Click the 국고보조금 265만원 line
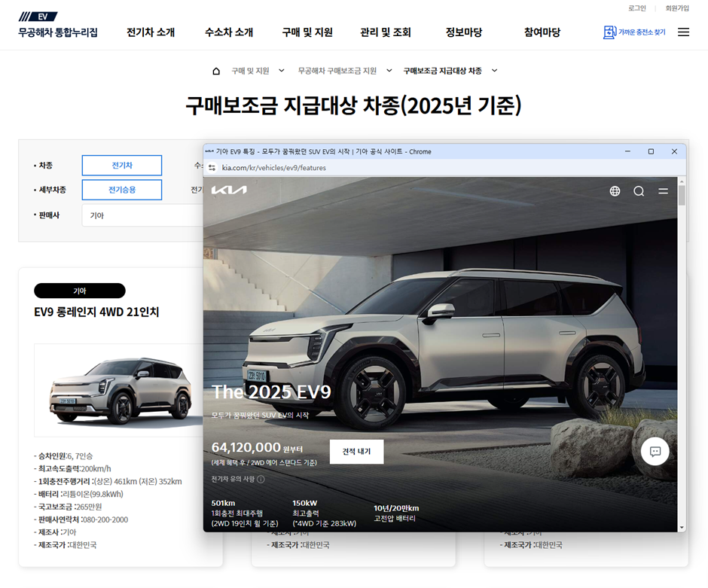Screen dimensions: 708x588 click(68, 507)
